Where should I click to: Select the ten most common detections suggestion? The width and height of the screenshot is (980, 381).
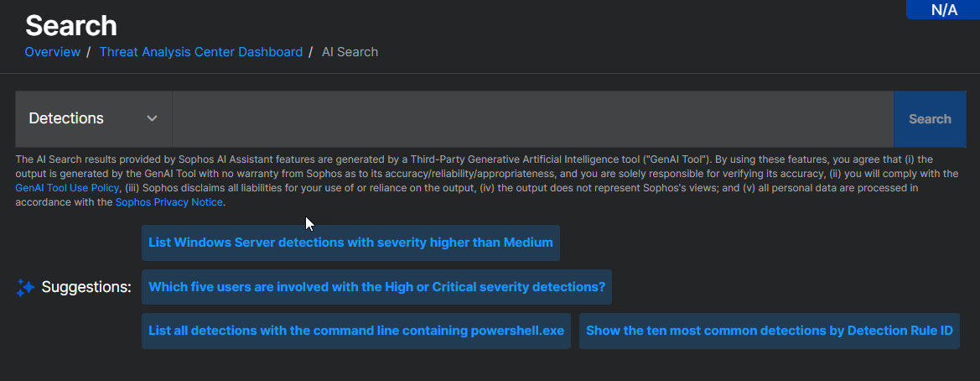(x=769, y=331)
